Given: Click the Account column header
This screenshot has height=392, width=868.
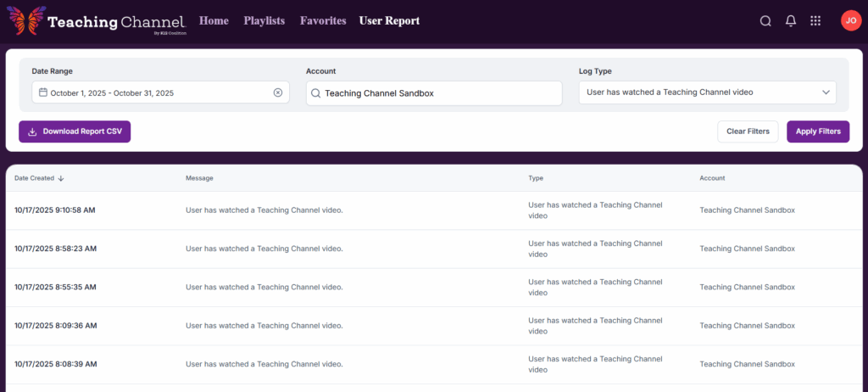Looking at the screenshot, I should click(x=712, y=178).
